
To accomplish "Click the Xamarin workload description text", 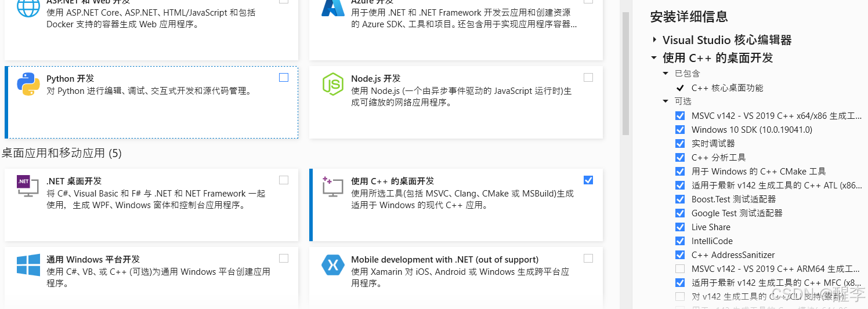I will pyautogui.click(x=460, y=278).
